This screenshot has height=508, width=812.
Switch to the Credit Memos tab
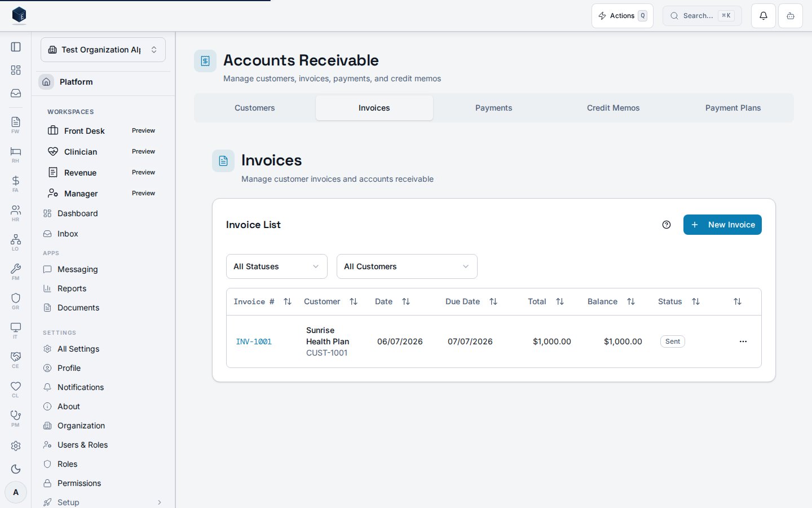(x=614, y=108)
